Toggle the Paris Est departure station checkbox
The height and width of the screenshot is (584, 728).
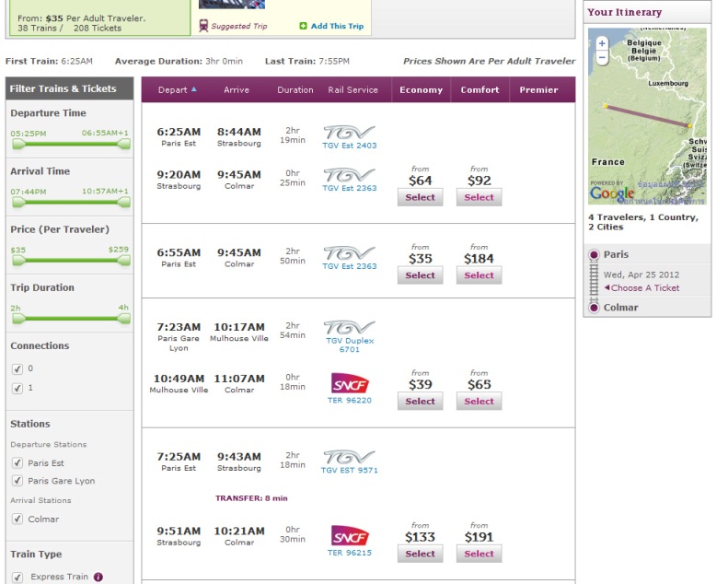click(x=17, y=463)
